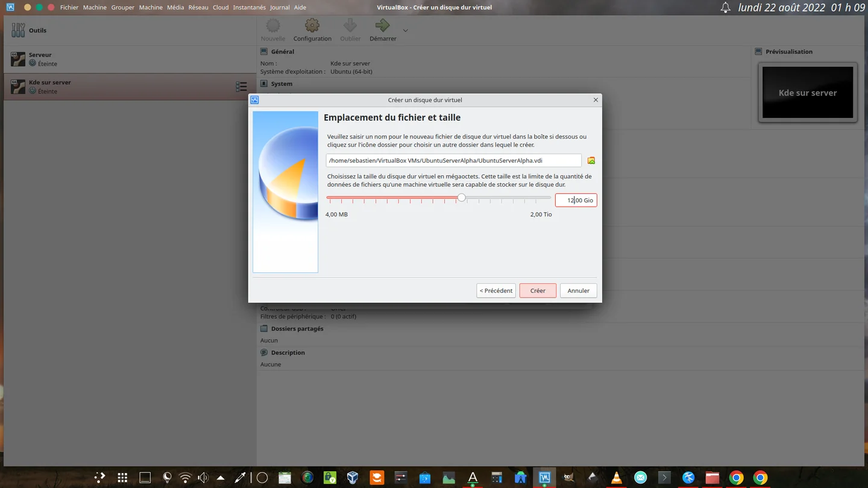Open the Instantanés menu
This screenshot has width=868, height=488.
250,7
